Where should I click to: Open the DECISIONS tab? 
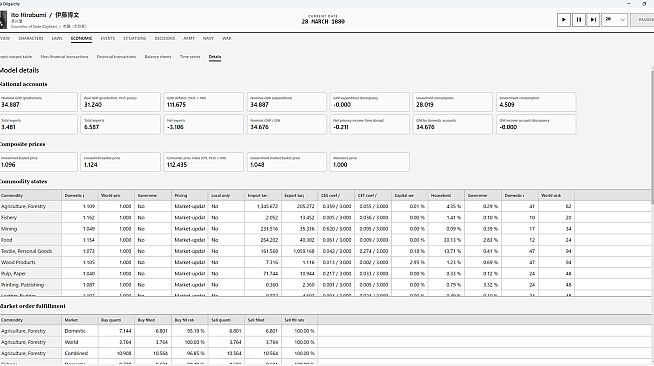tap(165, 38)
